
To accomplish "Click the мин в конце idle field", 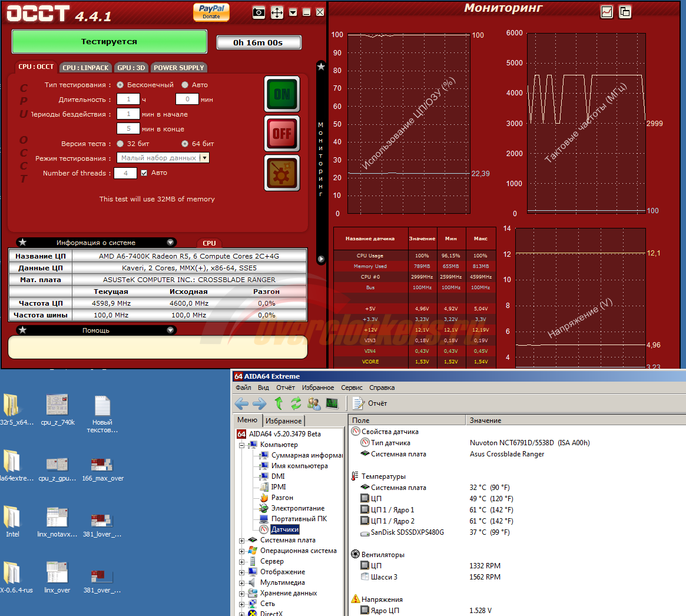I will point(128,128).
